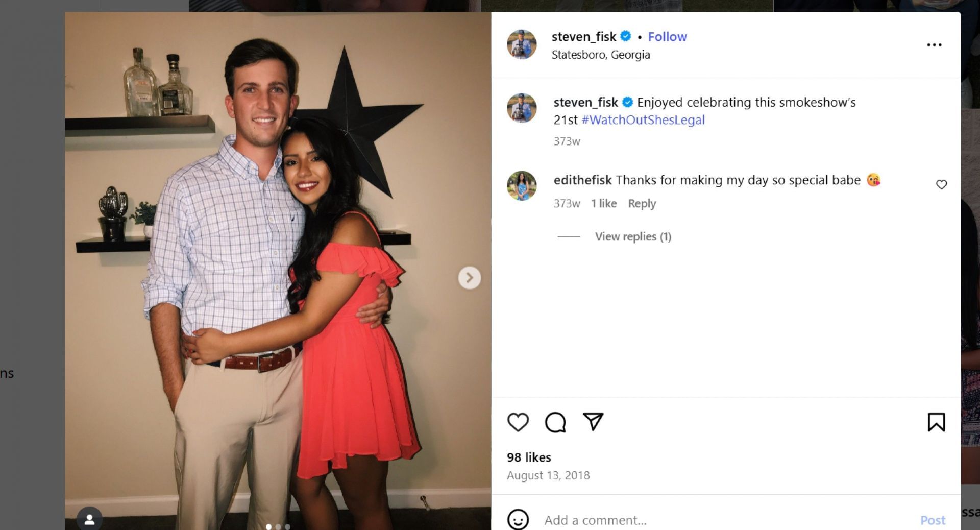Open the three-dot more options menu
Image resolution: width=980 pixels, height=530 pixels.
click(934, 45)
